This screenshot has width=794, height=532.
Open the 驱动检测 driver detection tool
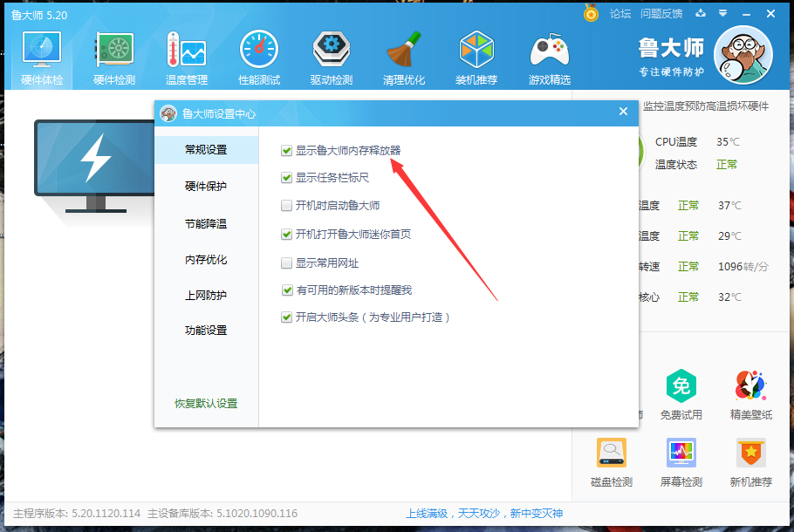point(331,54)
